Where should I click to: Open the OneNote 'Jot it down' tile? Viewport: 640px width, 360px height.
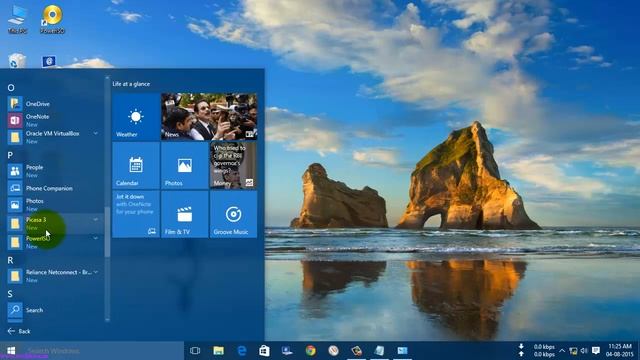pos(136,214)
